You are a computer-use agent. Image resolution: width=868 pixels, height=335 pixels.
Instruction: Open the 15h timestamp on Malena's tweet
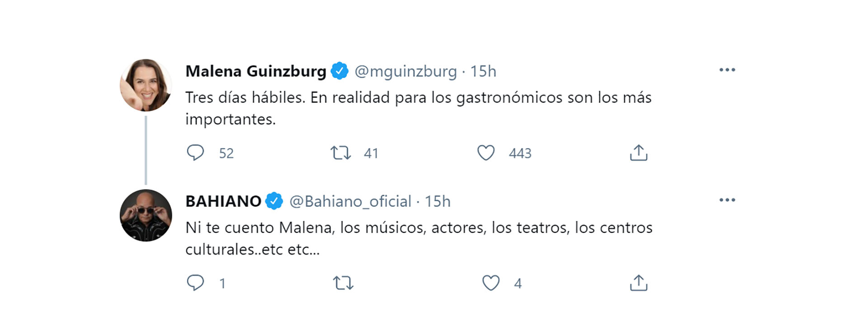(483, 71)
